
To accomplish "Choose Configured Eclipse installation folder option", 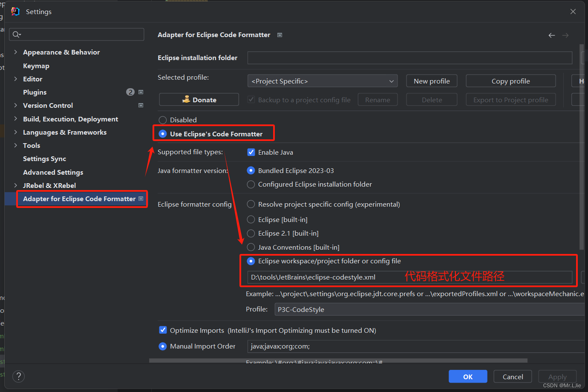I will pos(251,184).
